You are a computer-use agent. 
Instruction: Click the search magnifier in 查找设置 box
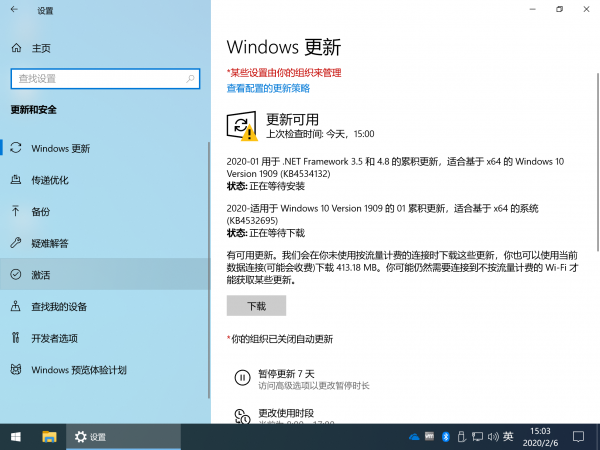tap(190, 79)
